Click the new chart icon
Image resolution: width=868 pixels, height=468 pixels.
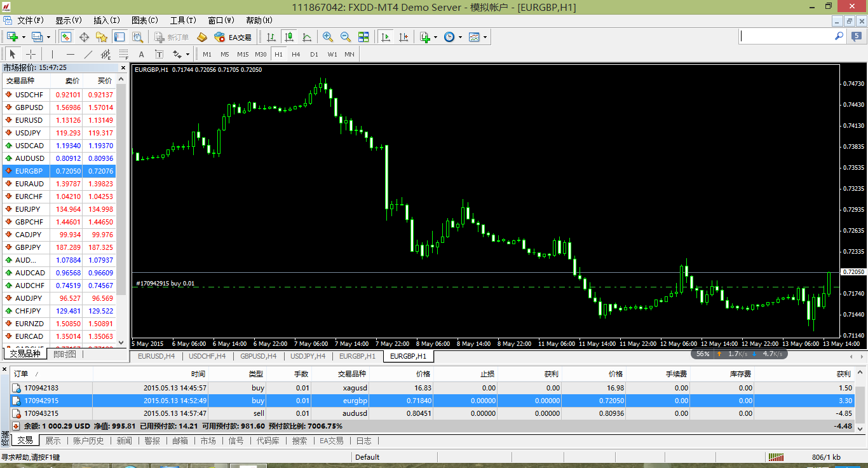tap(12, 37)
